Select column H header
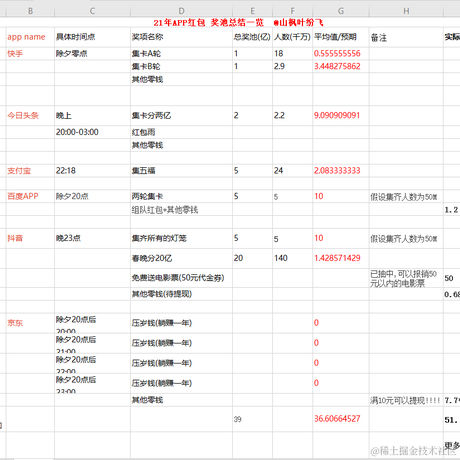The image size is (460, 460). click(x=406, y=11)
